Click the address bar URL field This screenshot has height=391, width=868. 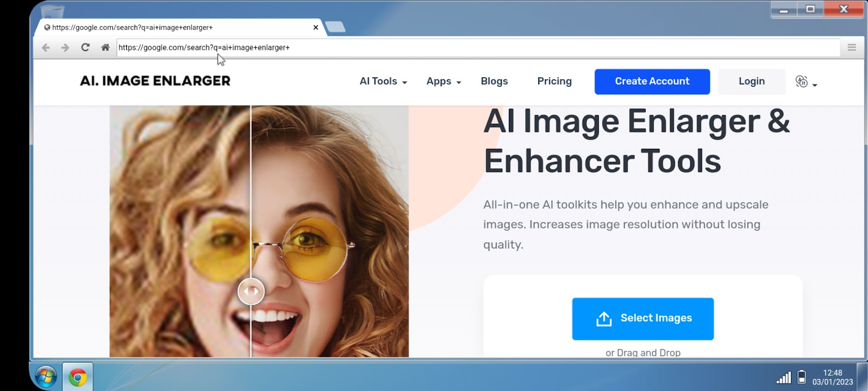(x=478, y=47)
